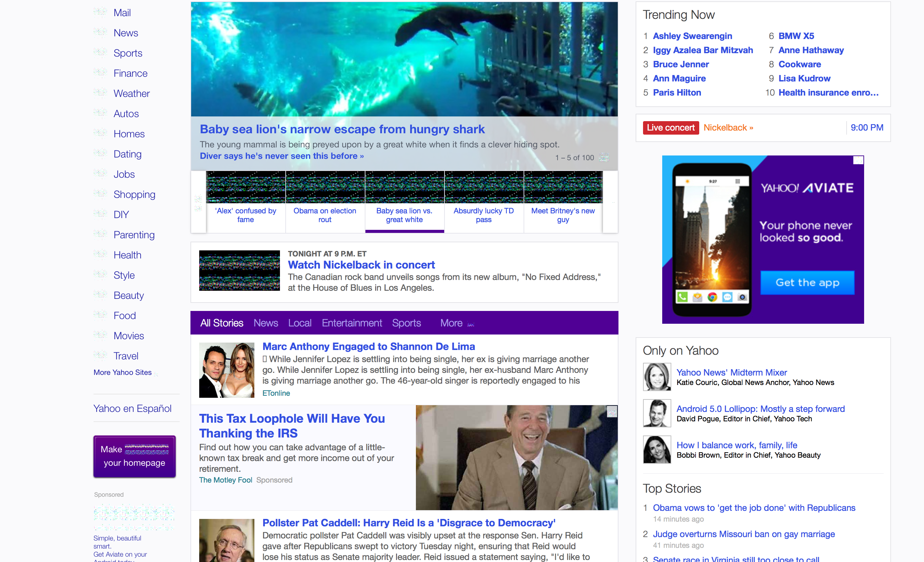Click the icon next to News sidebar link

click(x=100, y=32)
